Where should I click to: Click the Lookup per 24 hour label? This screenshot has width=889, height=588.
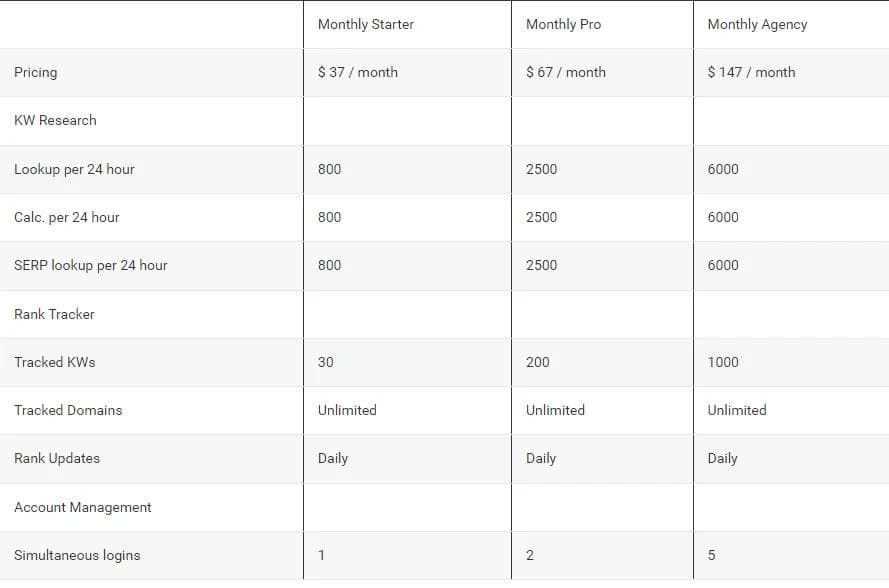[74, 169]
